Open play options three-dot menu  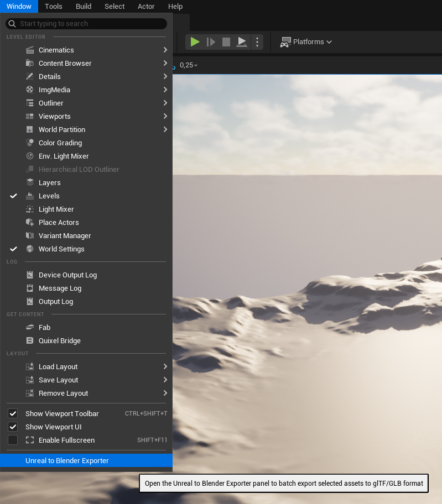257,42
